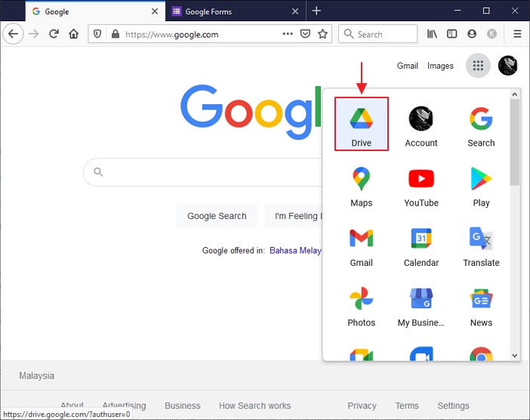Go back with the browser back arrow
Image resolution: width=530 pixels, height=420 pixels.
[x=13, y=34]
